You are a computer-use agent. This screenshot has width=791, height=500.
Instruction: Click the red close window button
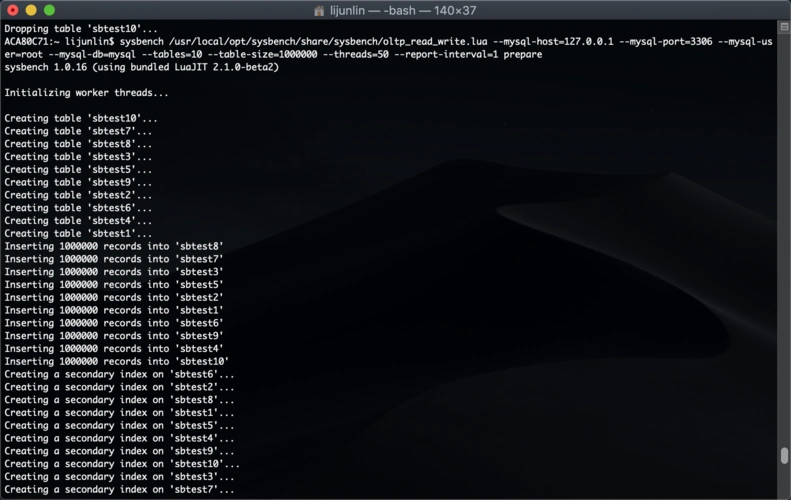coord(13,10)
